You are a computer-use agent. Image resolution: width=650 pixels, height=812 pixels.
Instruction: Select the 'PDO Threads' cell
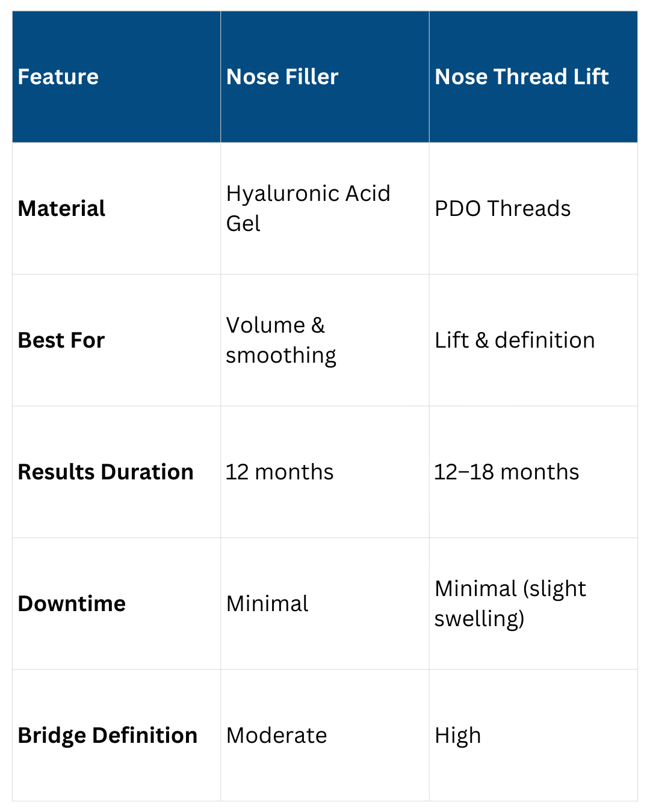(503, 209)
